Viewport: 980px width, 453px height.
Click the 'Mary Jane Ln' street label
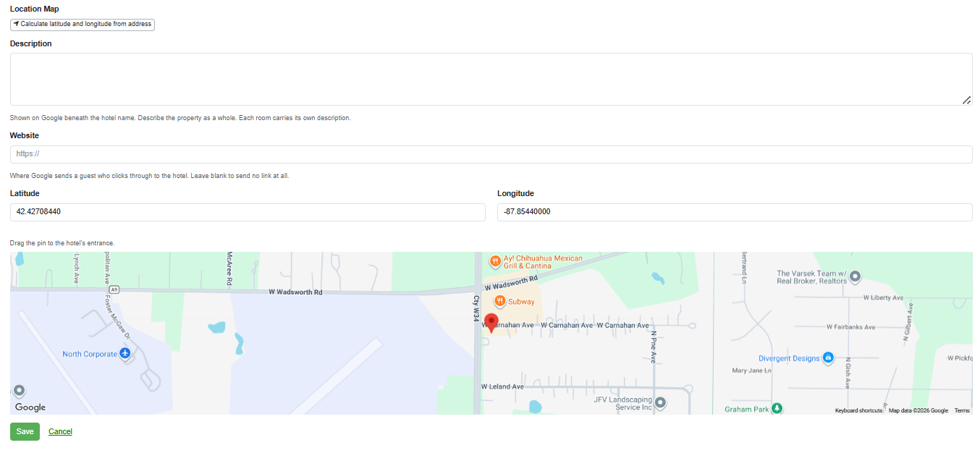coord(752,371)
